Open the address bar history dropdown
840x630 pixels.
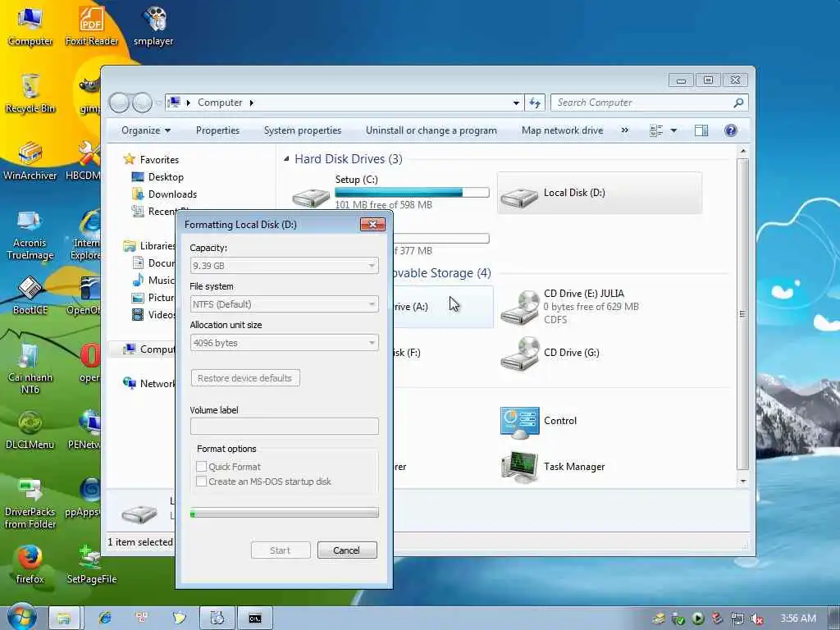click(x=516, y=103)
